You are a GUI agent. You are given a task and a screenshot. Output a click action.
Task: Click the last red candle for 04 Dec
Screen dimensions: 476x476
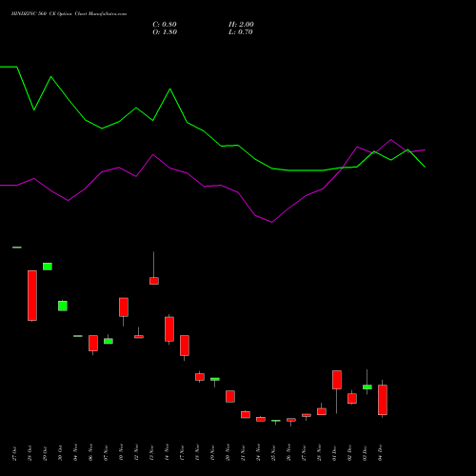pyautogui.click(x=383, y=400)
